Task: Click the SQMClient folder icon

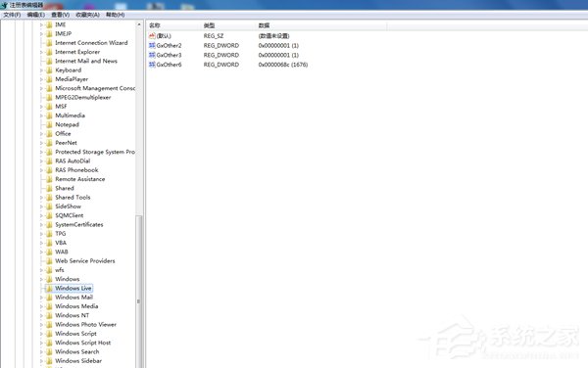Action: point(49,215)
